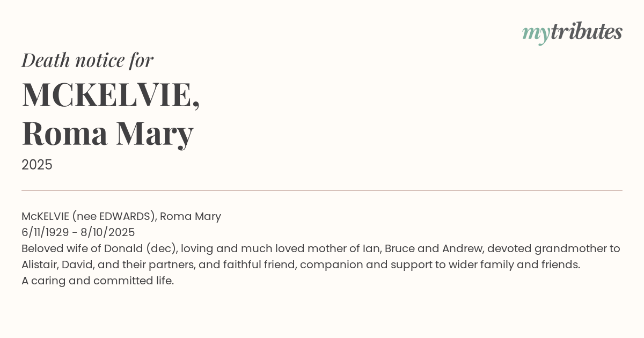Click the line "A caring and committed life."
The height and width of the screenshot is (338, 644).
coord(98,281)
